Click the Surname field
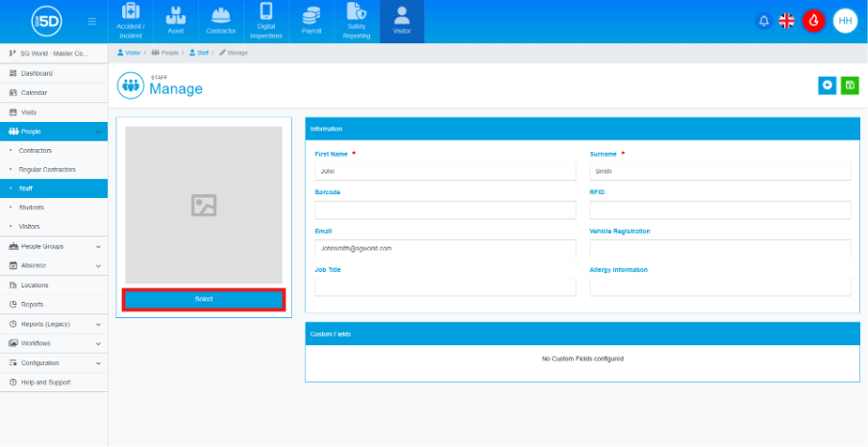This screenshot has width=868, height=447. 720,171
